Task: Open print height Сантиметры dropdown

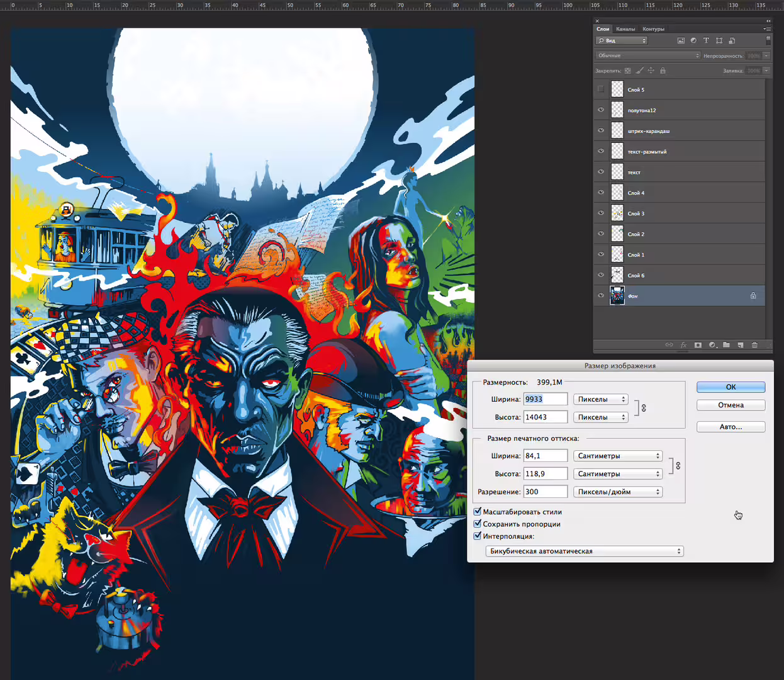Action: tap(618, 473)
